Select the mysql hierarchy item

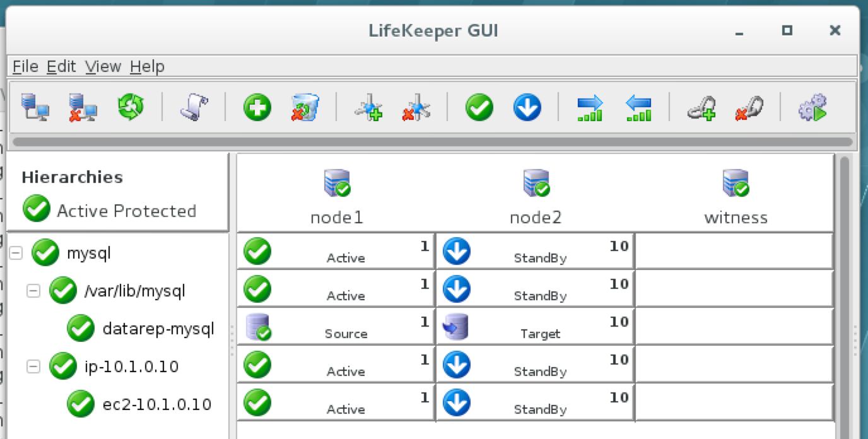[x=88, y=254]
